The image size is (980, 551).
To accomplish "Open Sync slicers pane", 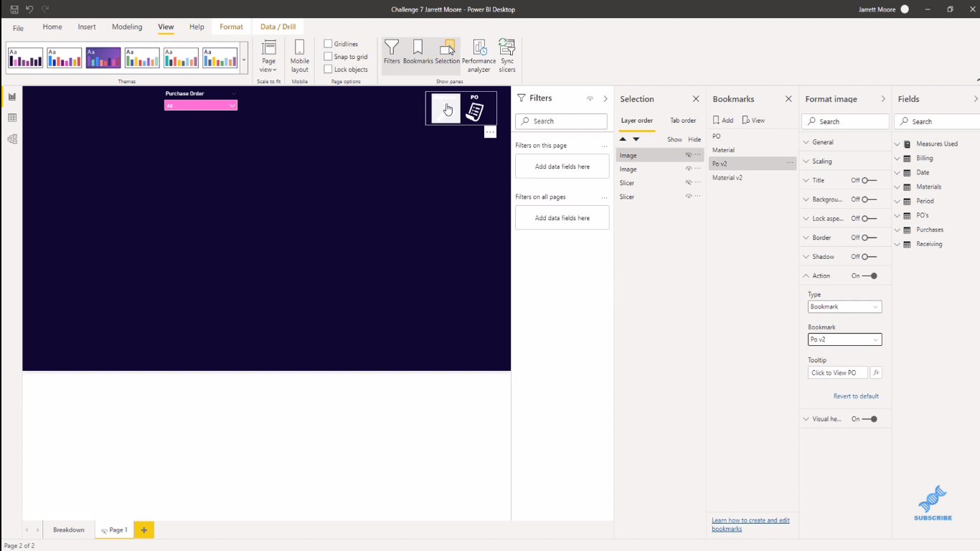I will [x=507, y=56].
